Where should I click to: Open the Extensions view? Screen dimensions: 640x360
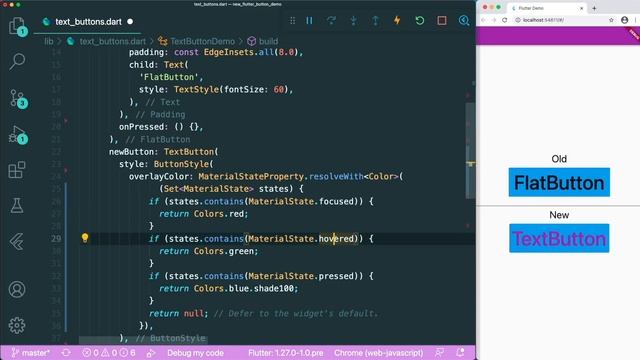coord(17,170)
